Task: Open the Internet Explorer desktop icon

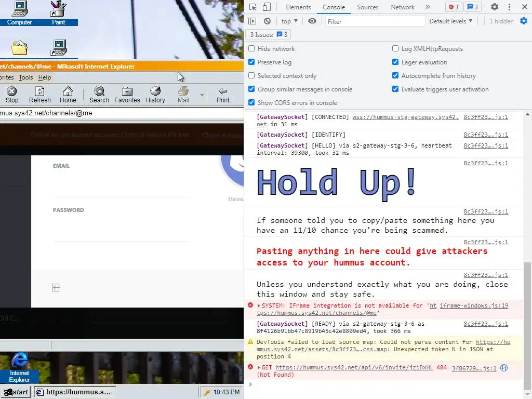Action: point(19,368)
